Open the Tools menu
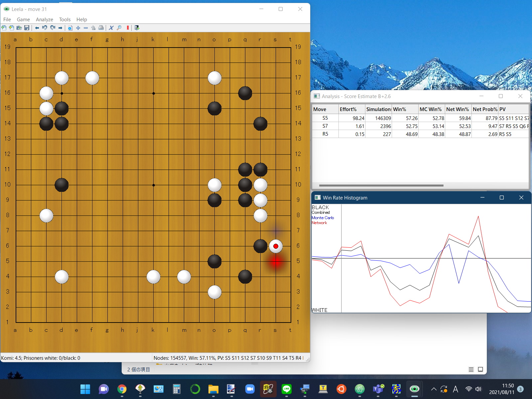532x399 pixels. [65, 20]
